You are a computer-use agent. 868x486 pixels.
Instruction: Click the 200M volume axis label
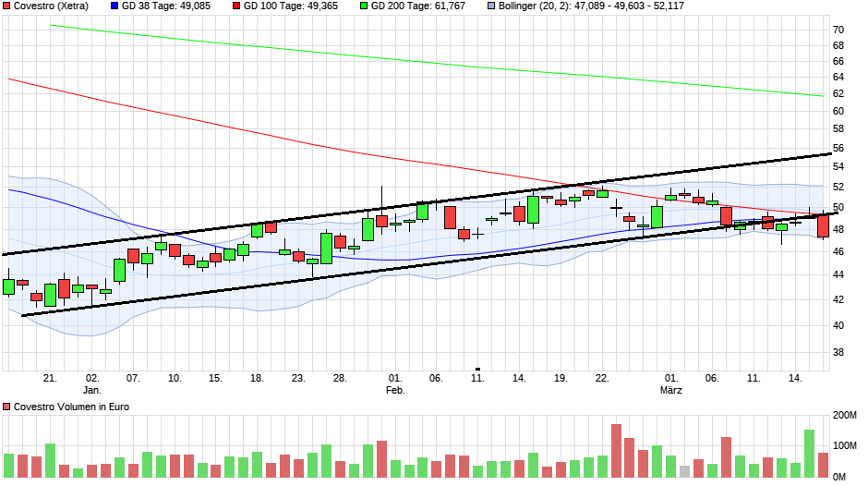pos(845,416)
